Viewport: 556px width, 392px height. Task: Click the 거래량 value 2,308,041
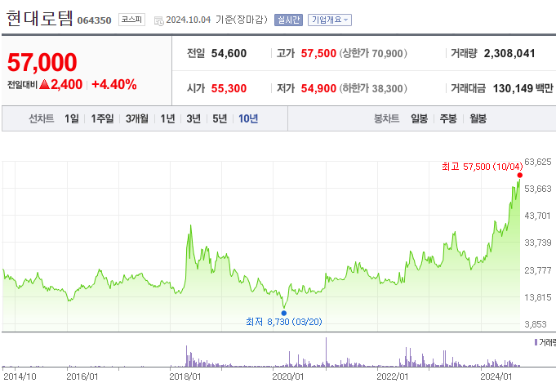tap(509, 54)
